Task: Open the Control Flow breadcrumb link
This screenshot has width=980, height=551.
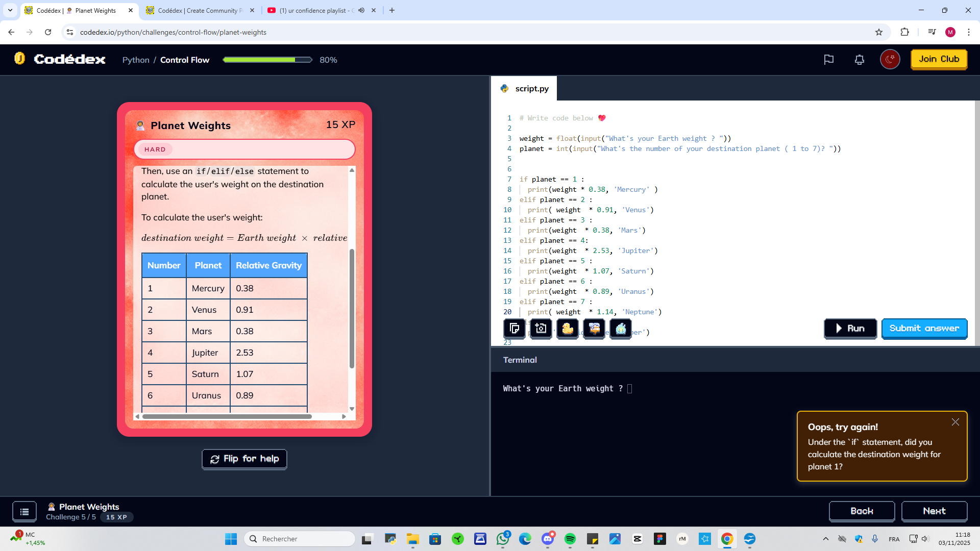Action: coord(185,60)
